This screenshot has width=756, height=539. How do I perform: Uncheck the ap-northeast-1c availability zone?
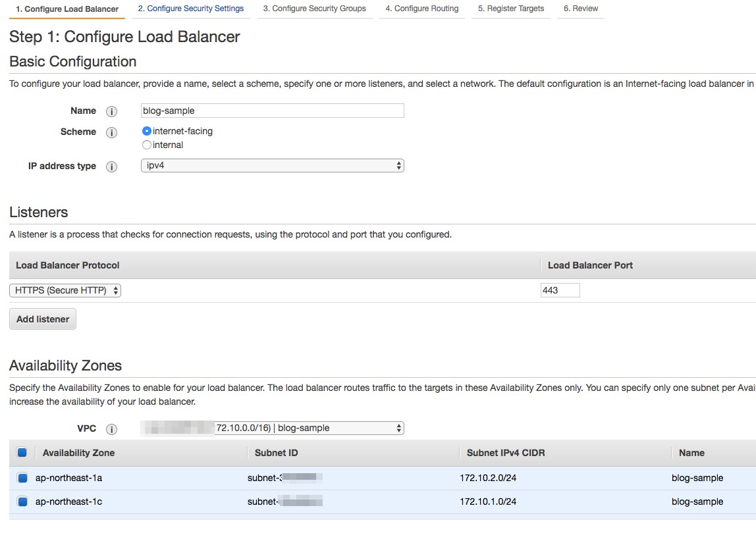click(x=22, y=501)
